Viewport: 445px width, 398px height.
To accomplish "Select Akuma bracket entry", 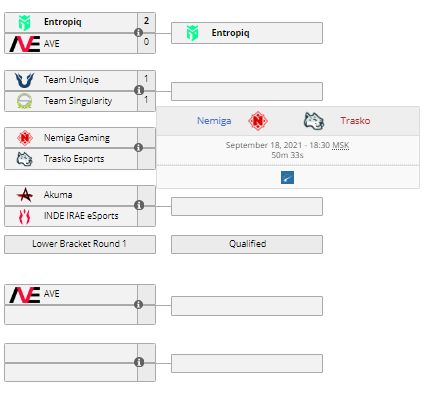I will [71, 195].
